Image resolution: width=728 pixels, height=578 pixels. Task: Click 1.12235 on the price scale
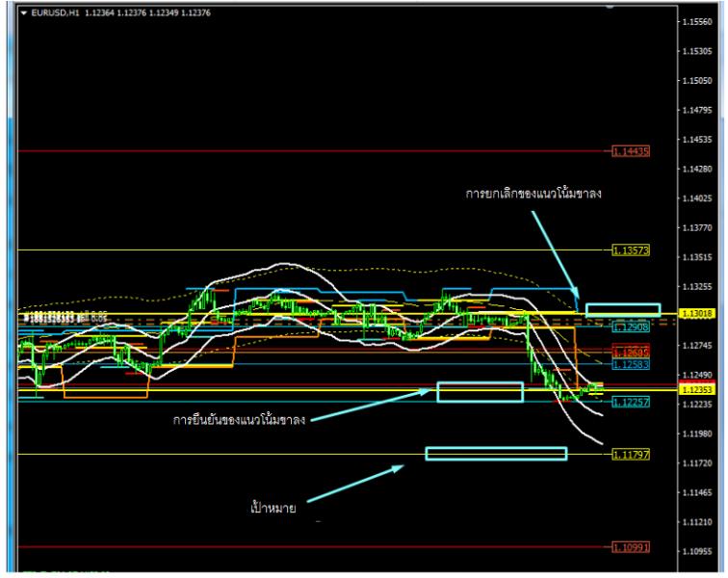(x=697, y=405)
